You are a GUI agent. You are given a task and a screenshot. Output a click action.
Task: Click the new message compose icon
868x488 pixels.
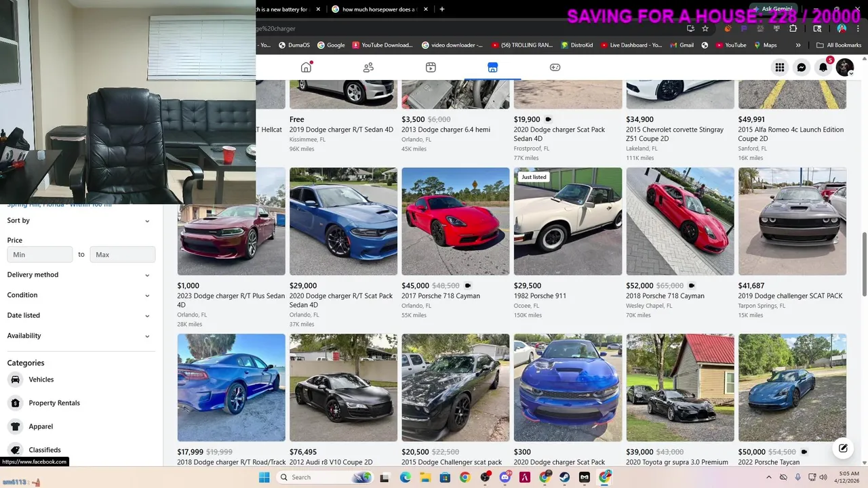pyautogui.click(x=843, y=448)
